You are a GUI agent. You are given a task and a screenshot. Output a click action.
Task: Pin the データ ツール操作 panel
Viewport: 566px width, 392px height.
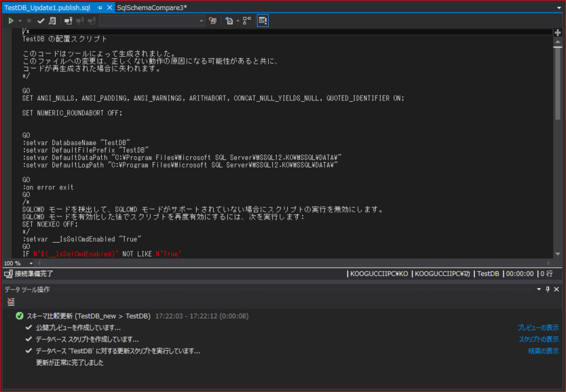pos(548,289)
